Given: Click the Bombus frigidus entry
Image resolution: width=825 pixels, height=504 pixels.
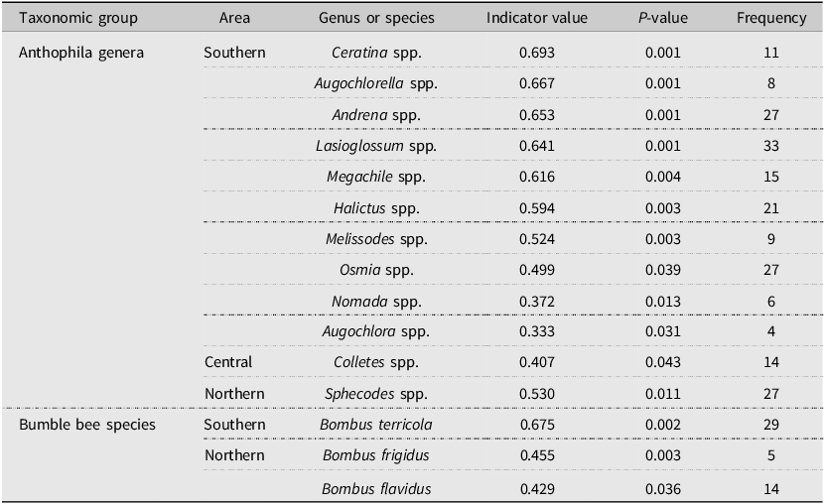Looking at the screenshot, I should click(x=376, y=455).
